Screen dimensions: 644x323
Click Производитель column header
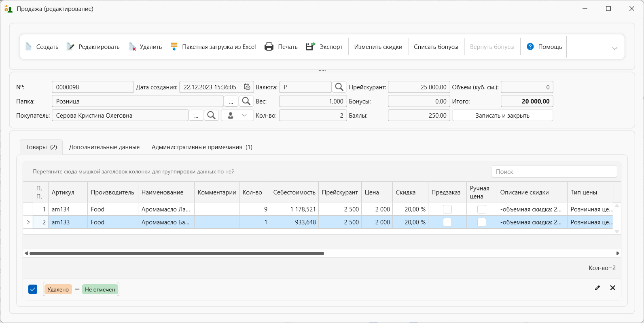112,192
